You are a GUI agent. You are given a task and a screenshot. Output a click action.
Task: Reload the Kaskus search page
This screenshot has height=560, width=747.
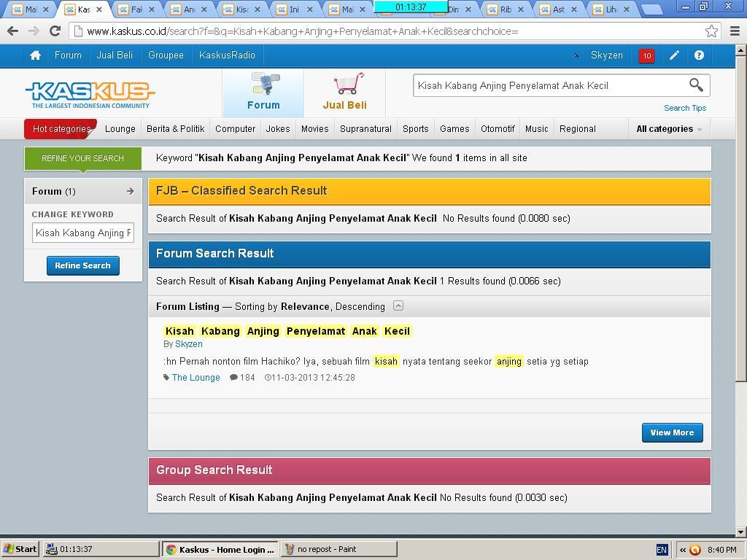coord(55,31)
